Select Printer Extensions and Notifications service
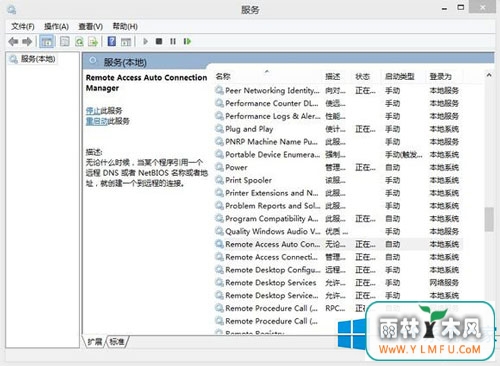This screenshot has height=366, width=500. [338, 193]
